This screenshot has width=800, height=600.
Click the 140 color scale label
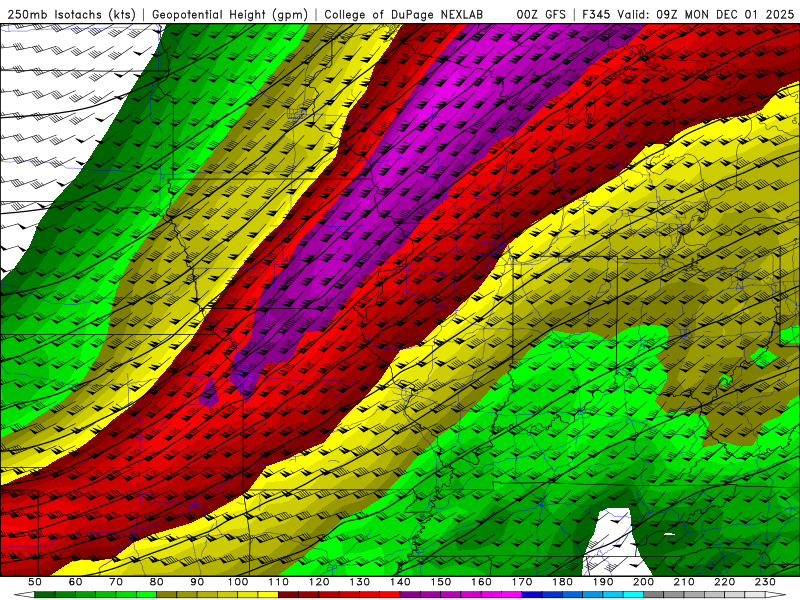point(400,582)
